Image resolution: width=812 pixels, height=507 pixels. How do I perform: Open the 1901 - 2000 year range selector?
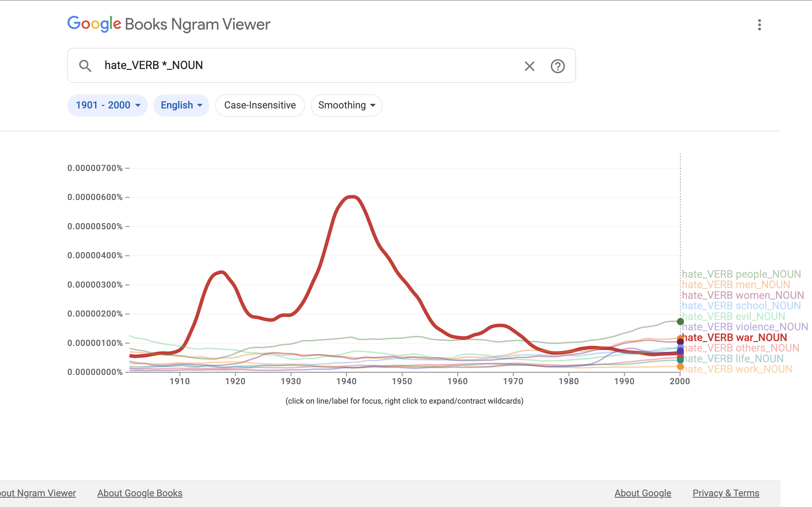click(x=107, y=105)
